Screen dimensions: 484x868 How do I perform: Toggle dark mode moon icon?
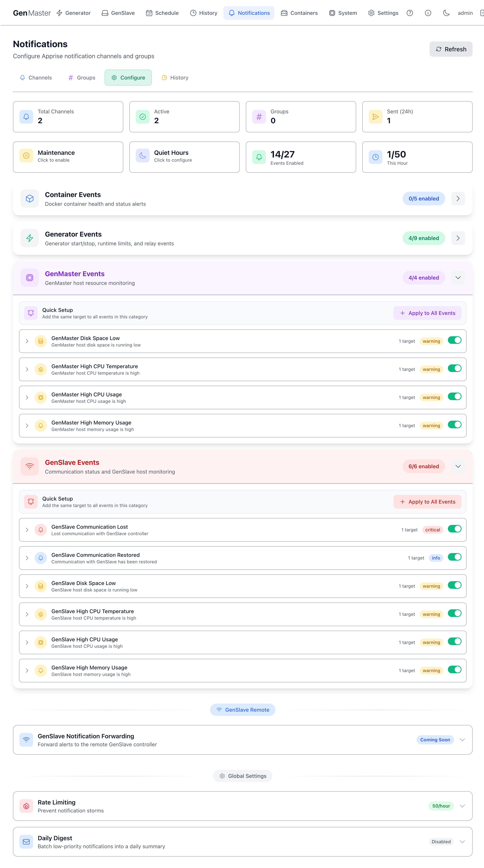[446, 13]
